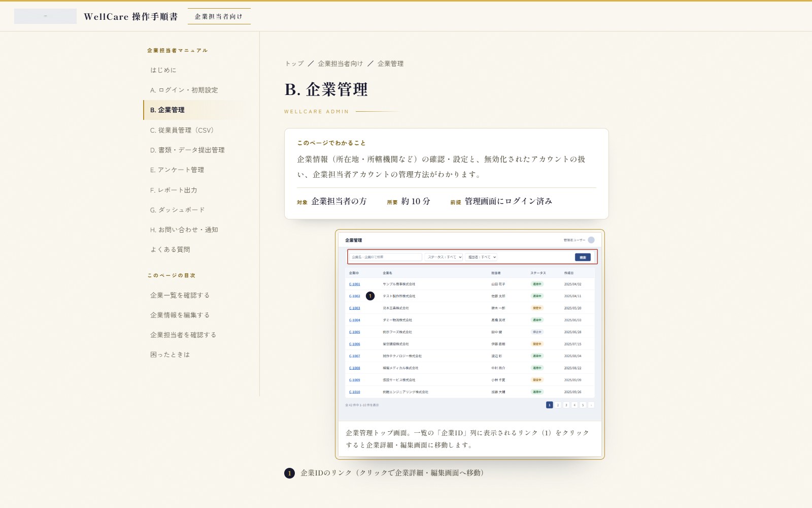Jump to 企業情報を編集する section
This screenshot has height=508, width=812.
click(180, 315)
